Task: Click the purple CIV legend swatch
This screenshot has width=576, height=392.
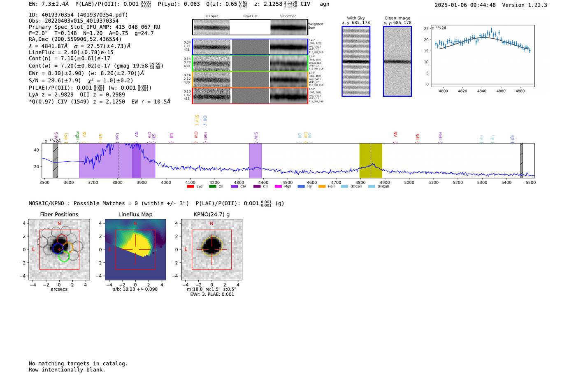Action: coord(235,186)
